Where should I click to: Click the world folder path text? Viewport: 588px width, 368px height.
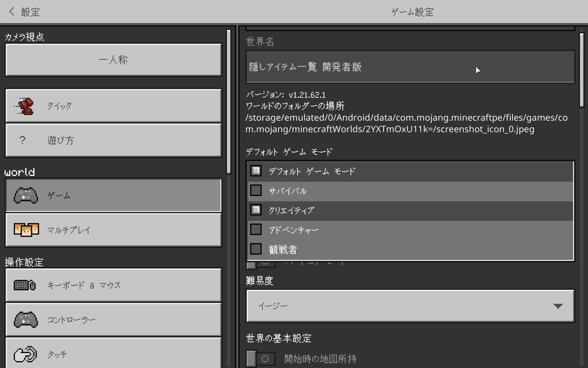pyautogui.click(x=406, y=123)
